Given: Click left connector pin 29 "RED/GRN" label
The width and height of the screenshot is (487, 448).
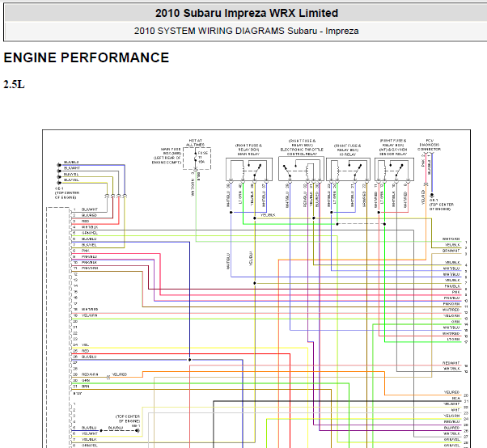Looking at the screenshot, I should (90, 374).
